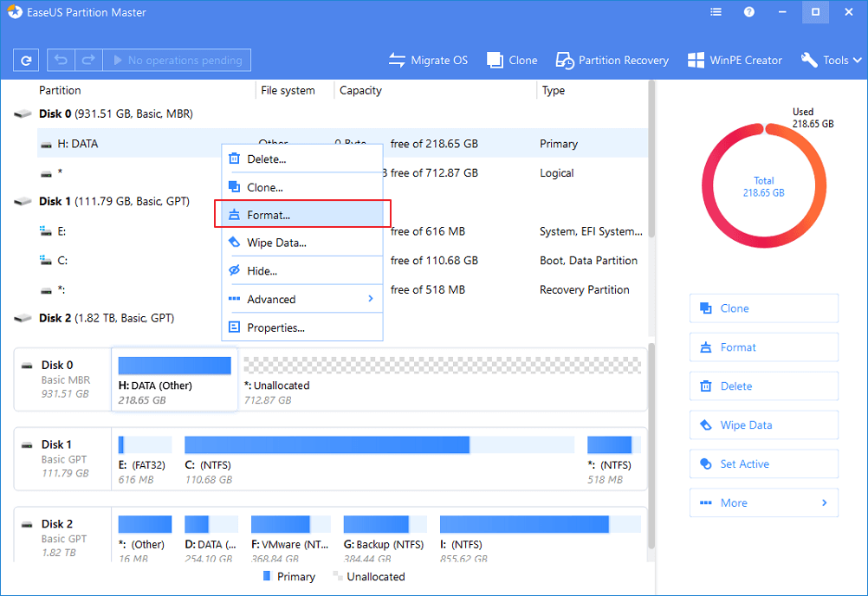This screenshot has width=868, height=596.
Task: Click Set Active button
Action: tap(764, 463)
